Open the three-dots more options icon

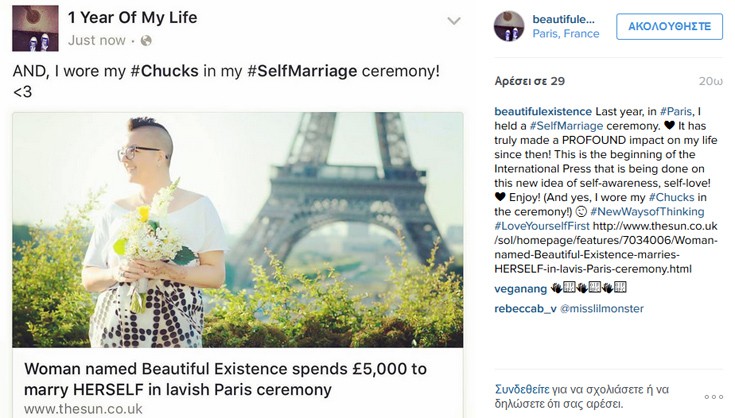[713, 396]
